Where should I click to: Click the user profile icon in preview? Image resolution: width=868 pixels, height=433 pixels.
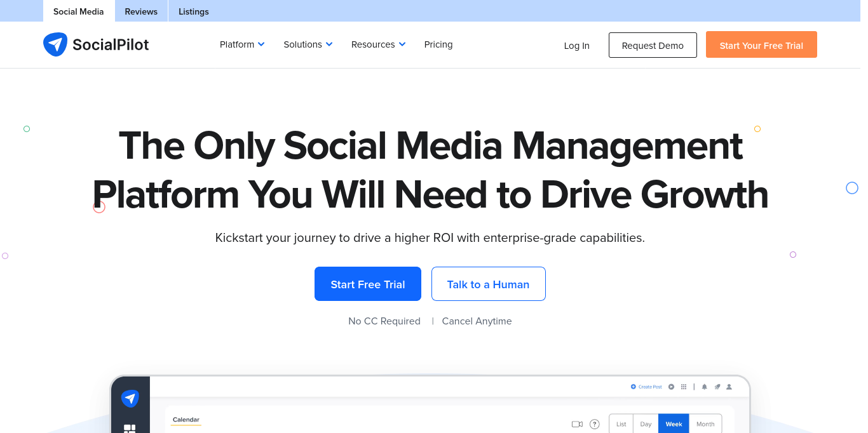(x=729, y=387)
